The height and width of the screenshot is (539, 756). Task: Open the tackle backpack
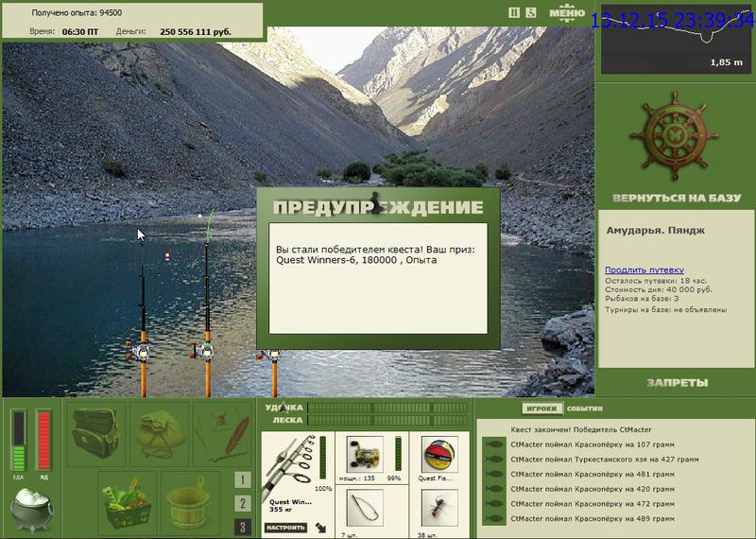tap(95, 434)
